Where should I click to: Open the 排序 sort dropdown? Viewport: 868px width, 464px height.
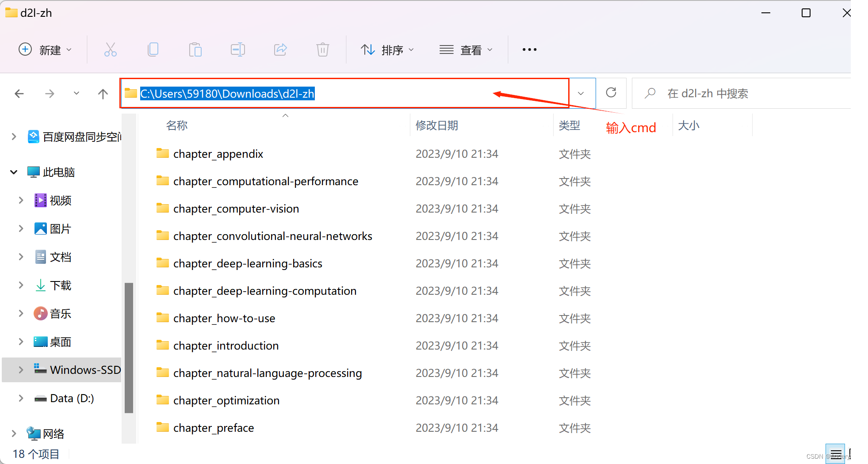tap(387, 49)
